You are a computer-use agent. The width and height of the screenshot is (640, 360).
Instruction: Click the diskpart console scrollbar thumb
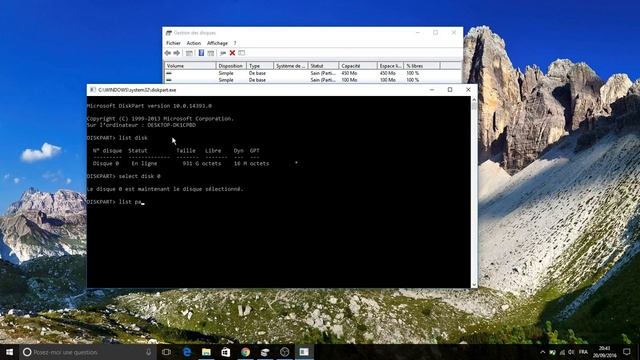[474, 106]
